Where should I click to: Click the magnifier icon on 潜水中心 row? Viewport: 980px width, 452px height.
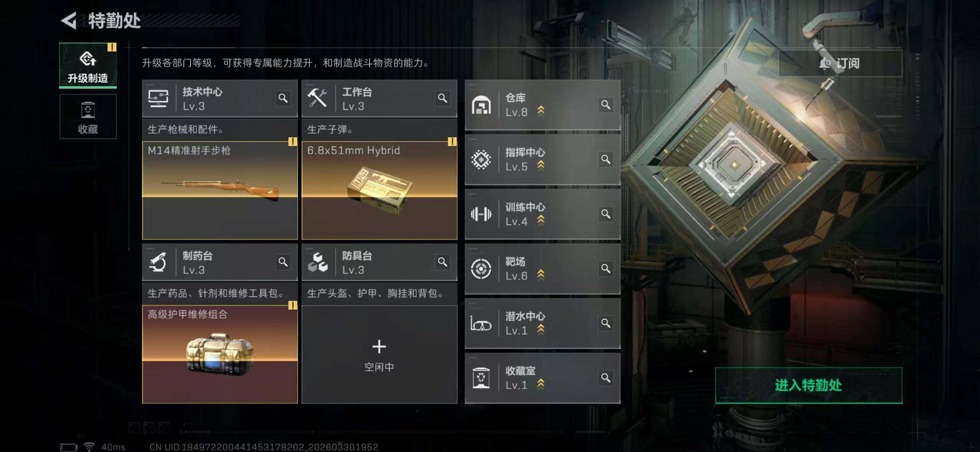pos(606,323)
